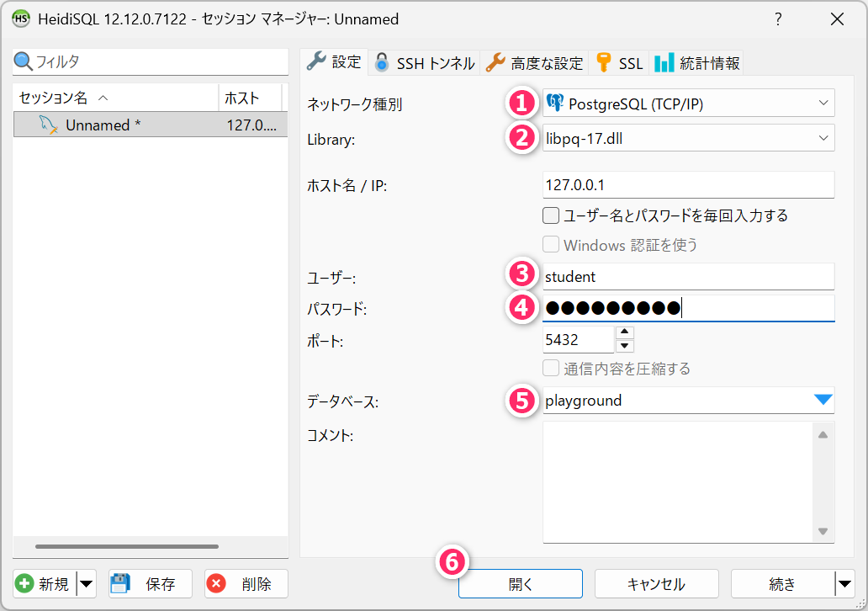868x611 pixels.
Task: Toggle the Windows 認証を使う checkbox
Action: pyautogui.click(x=551, y=245)
